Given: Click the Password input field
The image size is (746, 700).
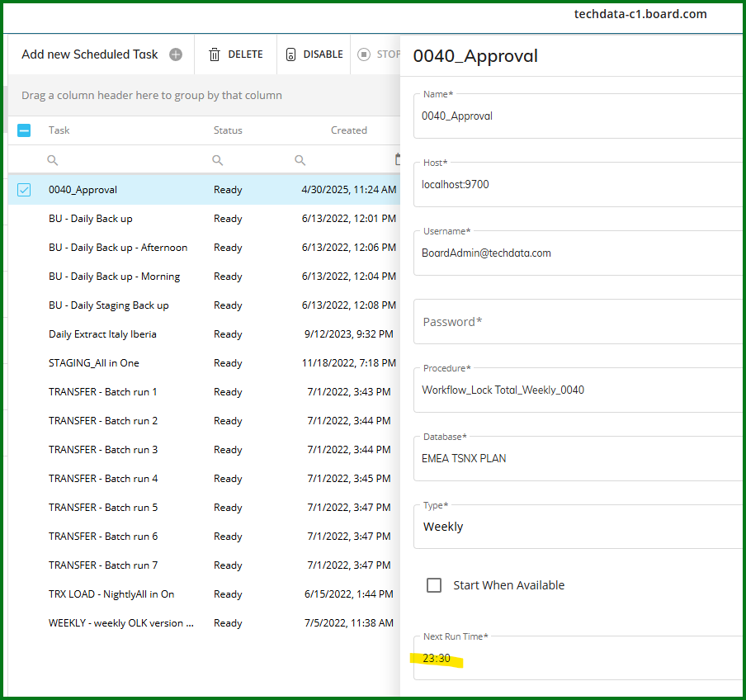Looking at the screenshot, I should (578, 322).
